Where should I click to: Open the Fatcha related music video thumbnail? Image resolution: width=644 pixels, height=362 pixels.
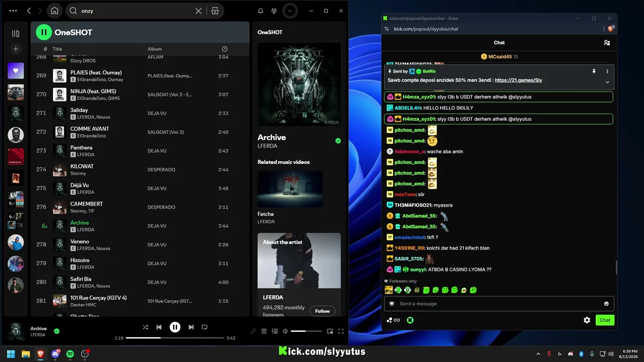point(290,189)
